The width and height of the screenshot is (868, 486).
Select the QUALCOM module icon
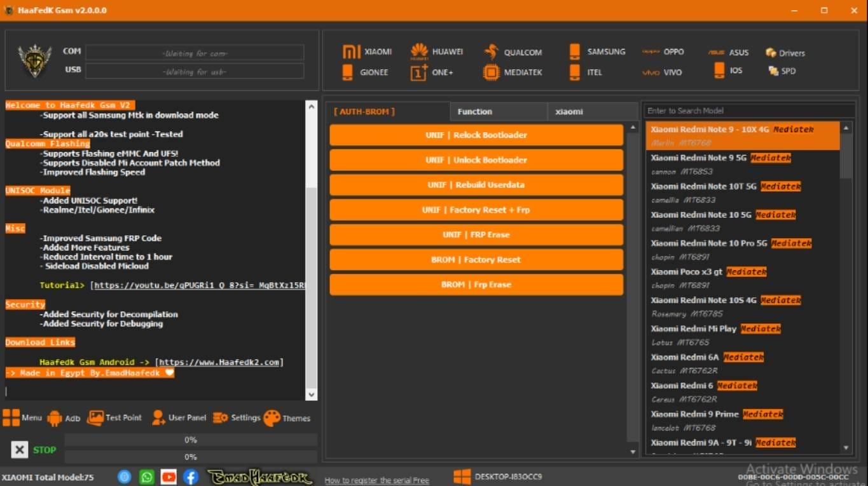[x=512, y=51]
